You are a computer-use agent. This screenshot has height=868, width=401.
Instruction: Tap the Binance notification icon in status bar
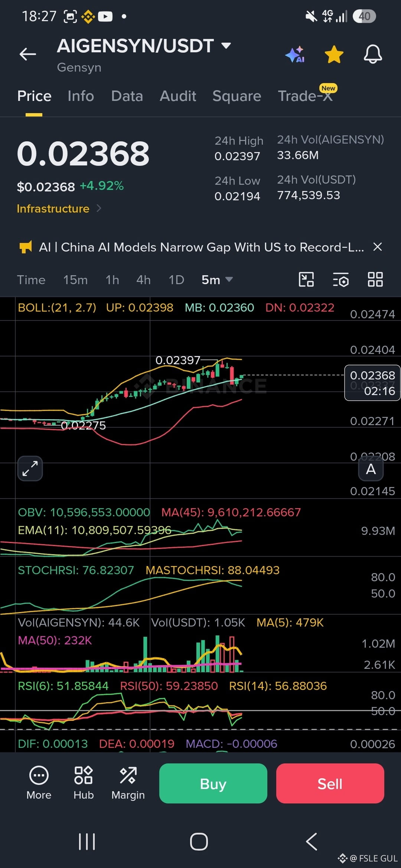(x=88, y=16)
